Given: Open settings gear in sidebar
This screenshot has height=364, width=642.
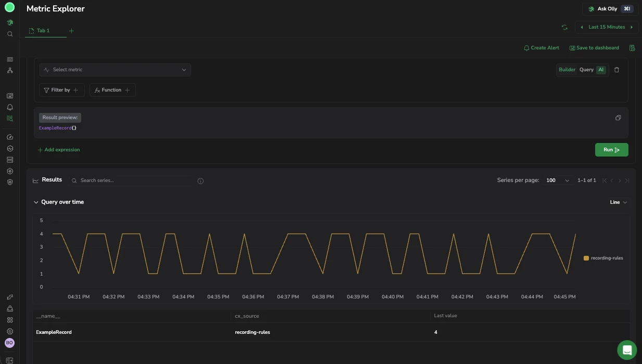Looking at the screenshot, I should 9,331.
